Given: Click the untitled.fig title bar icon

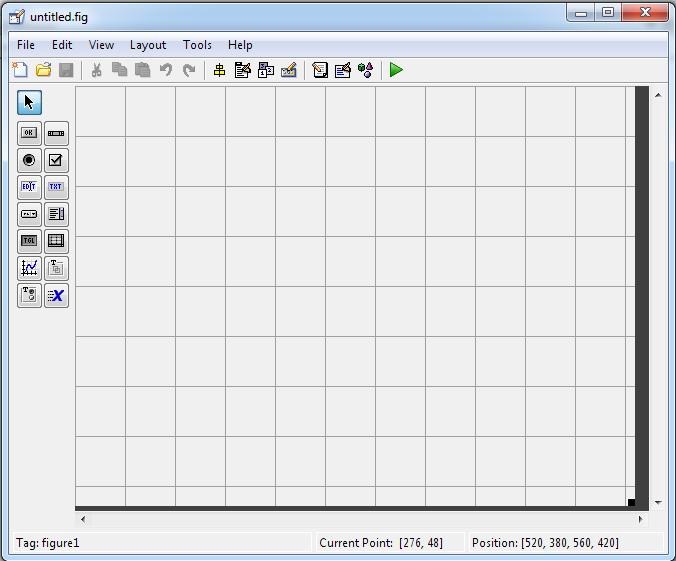Looking at the screenshot, I should [x=17, y=17].
